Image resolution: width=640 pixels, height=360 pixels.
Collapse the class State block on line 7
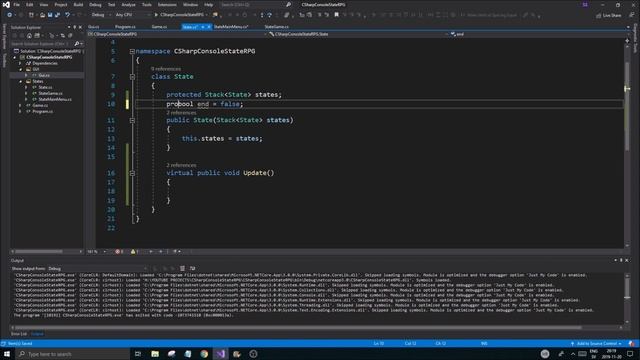(x=132, y=77)
